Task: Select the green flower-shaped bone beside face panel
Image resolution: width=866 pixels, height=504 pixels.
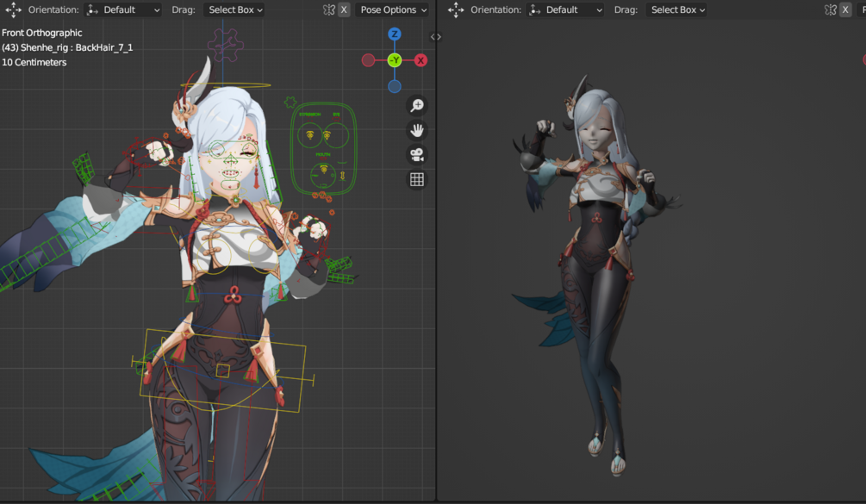Action: tap(290, 103)
